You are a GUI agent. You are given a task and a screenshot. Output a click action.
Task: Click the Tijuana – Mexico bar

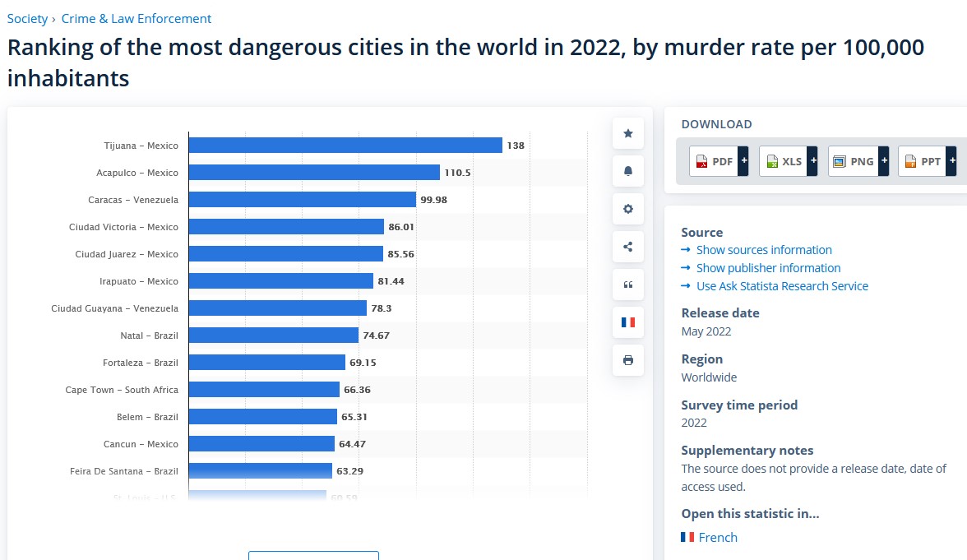[x=345, y=145]
